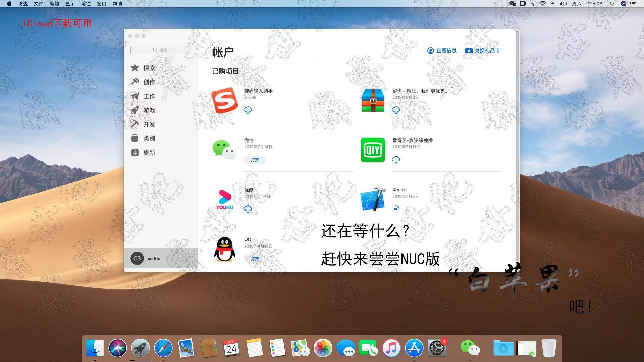This screenshot has height=362, width=644.
Task: Download 爱奇艺 app via cloud icon
Action: point(396,160)
